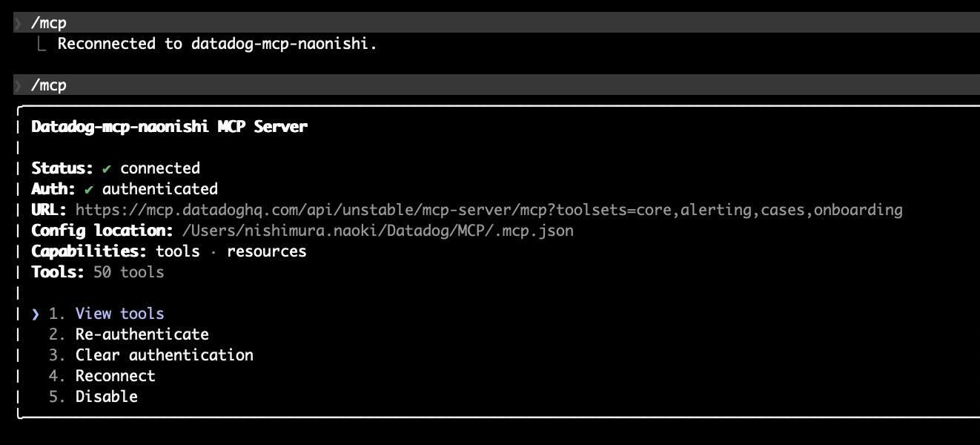Select the Re-authenticate option
The image size is (980, 445).
141,334
